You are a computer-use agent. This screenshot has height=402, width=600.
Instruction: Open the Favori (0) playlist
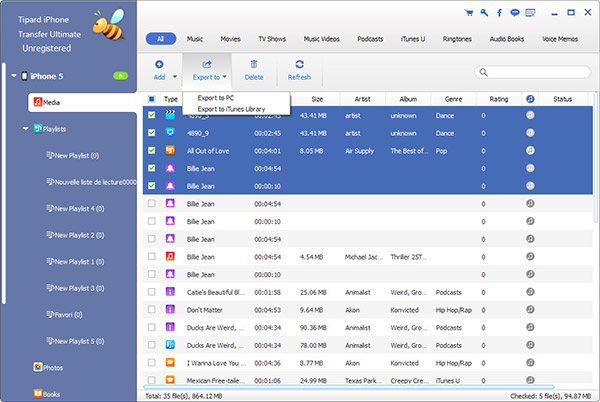click(x=64, y=314)
